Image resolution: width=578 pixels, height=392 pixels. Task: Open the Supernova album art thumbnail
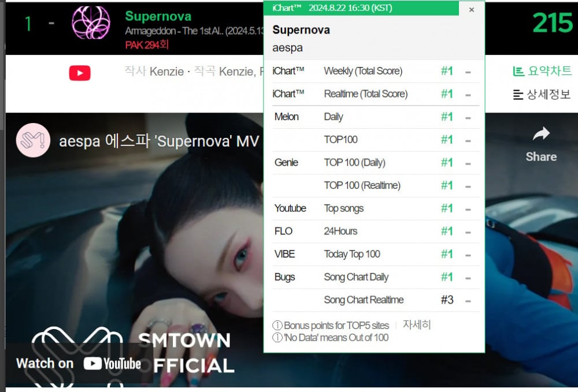pos(91,23)
